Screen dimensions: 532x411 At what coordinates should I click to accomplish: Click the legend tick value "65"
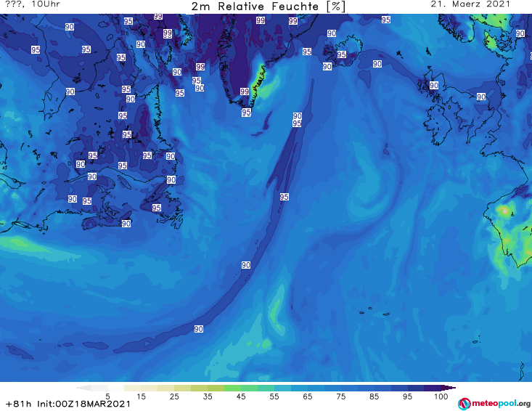point(308,396)
